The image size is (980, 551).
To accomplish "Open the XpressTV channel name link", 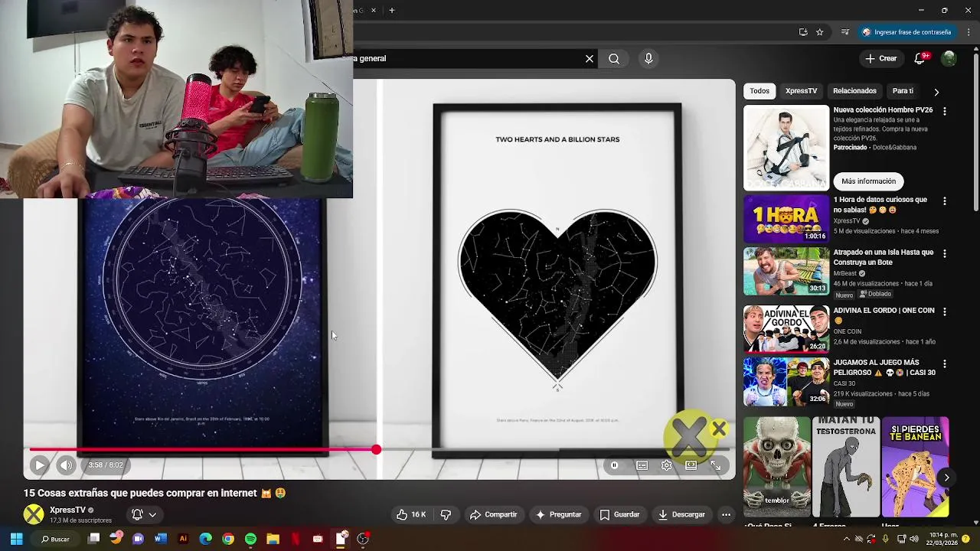I will 67,510.
